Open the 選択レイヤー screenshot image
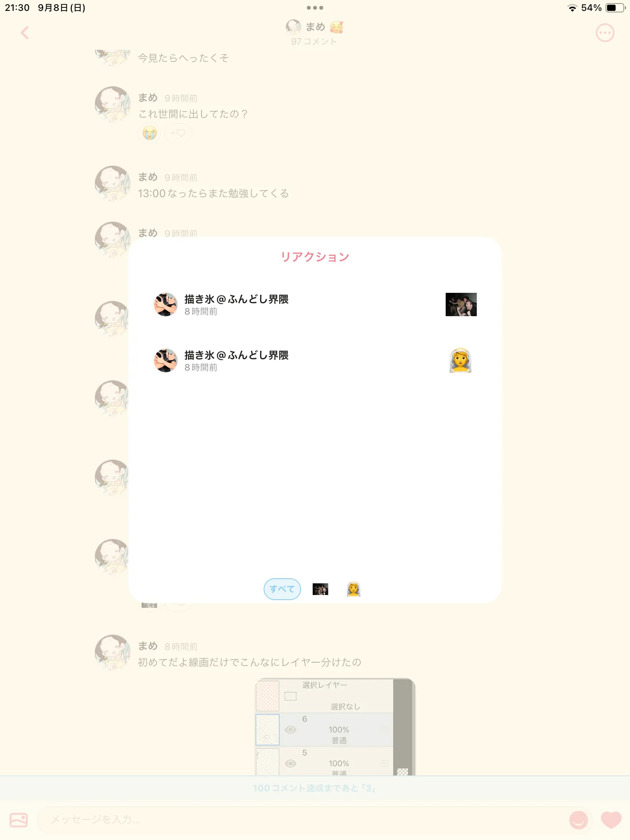This screenshot has width=630, height=840. [335, 727]
